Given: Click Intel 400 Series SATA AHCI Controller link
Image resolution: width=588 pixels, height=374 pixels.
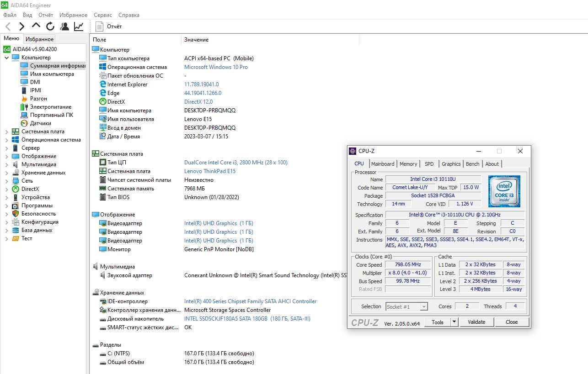Looking at the screenshot, I should (251, 301).
